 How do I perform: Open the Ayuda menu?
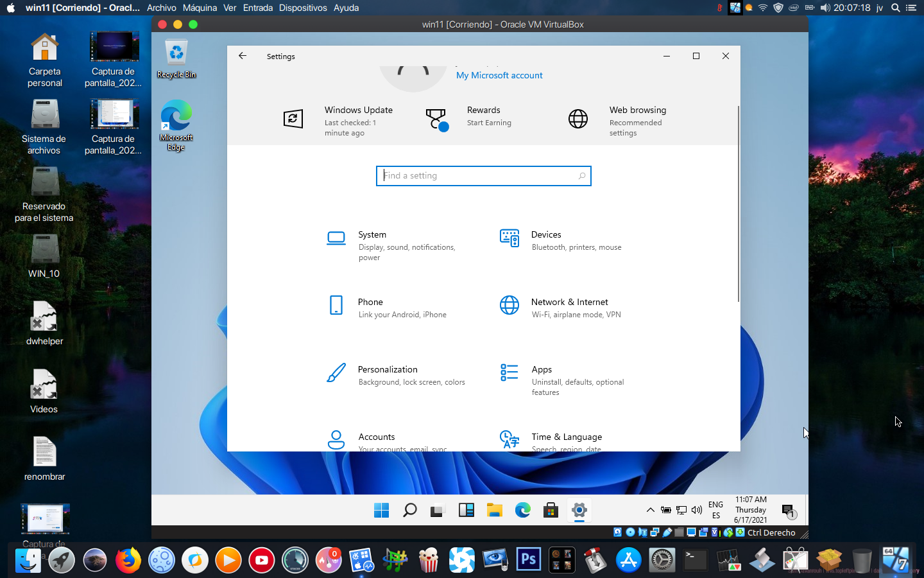346,8
